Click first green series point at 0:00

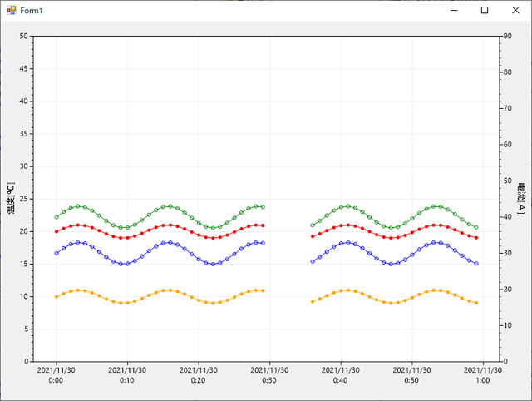(57, 217)
